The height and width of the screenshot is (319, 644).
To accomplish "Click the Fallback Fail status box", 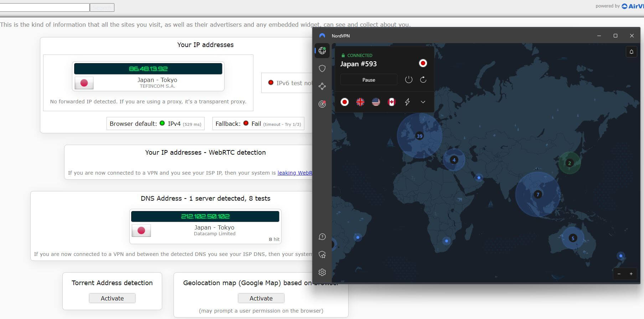I will pyautogui.click(x=258, y=124).
